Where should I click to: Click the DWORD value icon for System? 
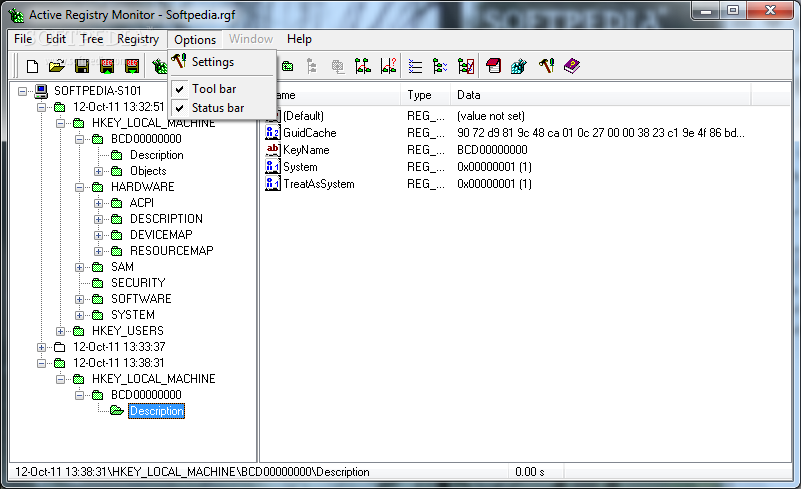[x=273, y=167]
